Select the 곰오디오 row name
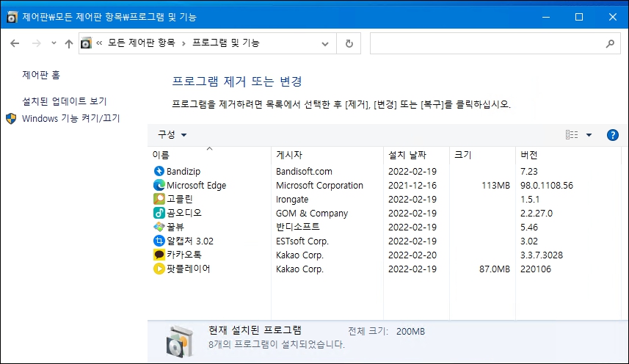This screenshot has height=364, width=629. (x=184, y=213)
